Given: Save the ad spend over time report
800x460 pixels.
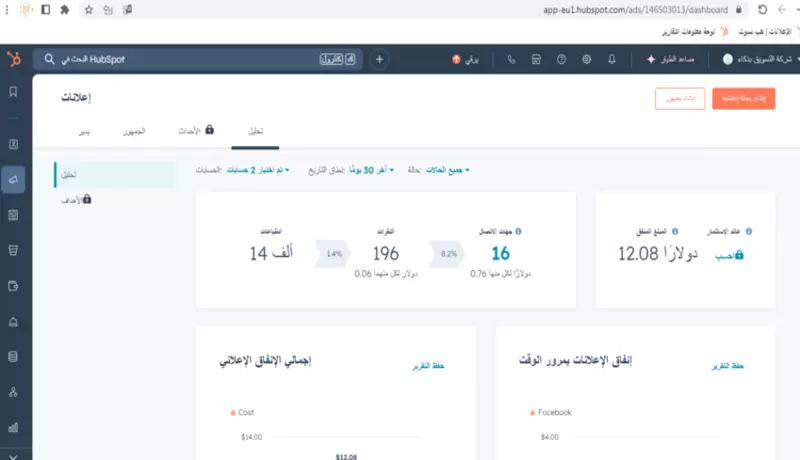Looking at the screenshot, I should coord(728,366).
